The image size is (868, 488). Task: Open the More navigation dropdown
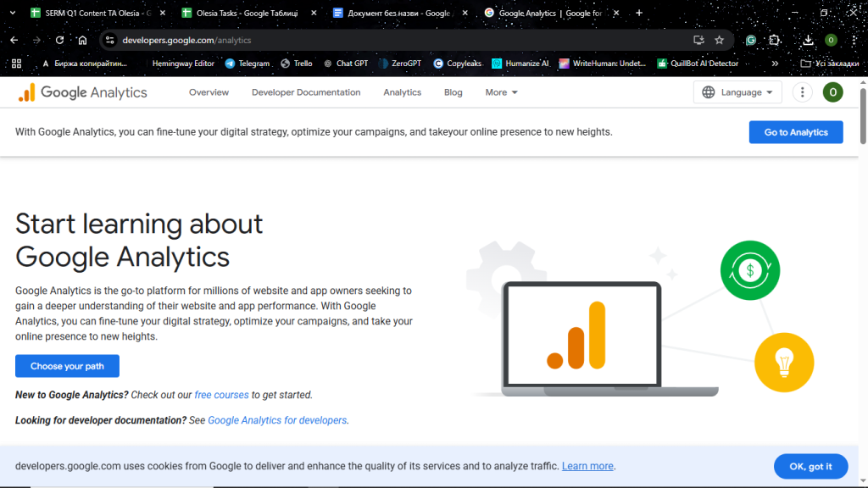coord(500,91)
